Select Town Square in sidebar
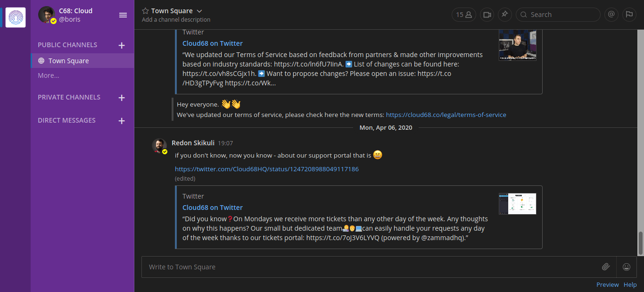The width and height of the screenshot is (644, 292). (x=68, y=61)
